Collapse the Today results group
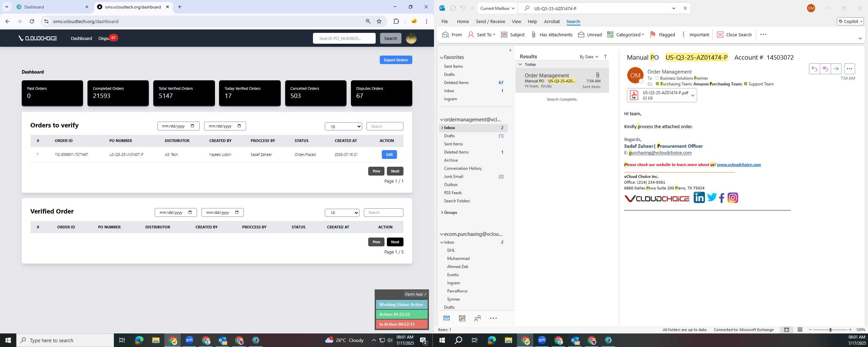Screen dimensions: 868x347 pos(520,64)
